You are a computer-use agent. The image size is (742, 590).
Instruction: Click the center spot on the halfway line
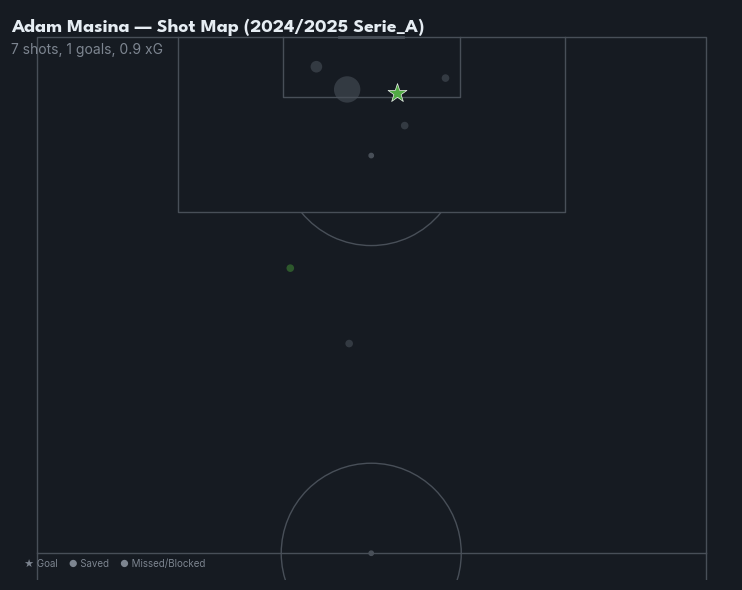tap(371, 553)
